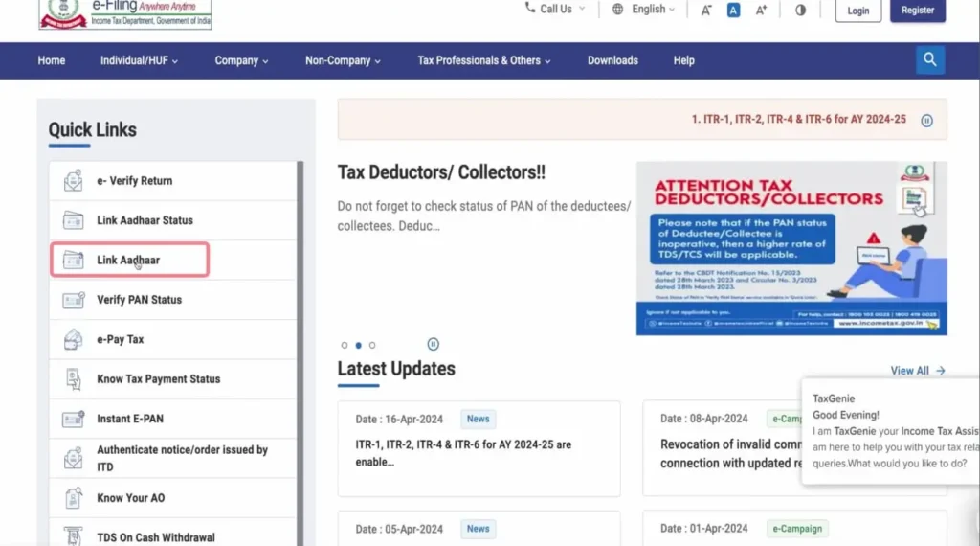
Task: Open View All latest updates link
Action: tap(917, 371)
